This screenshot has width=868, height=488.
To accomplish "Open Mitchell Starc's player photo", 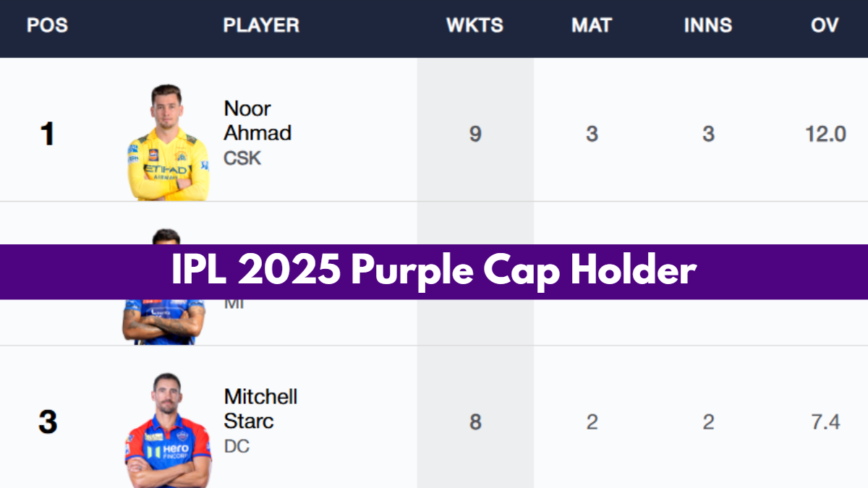I will click(x=168, y=430).
